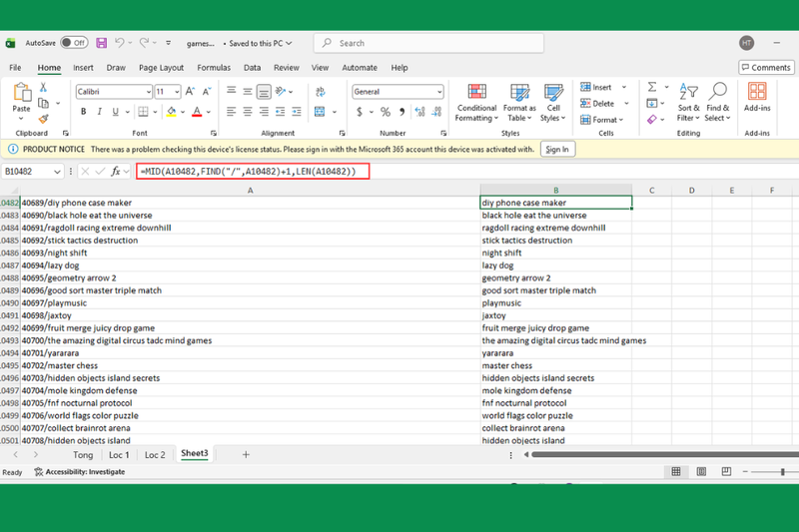Toggle Bold formatting
The height and width of the screenshot is (532, 799).
coord(83,112)
